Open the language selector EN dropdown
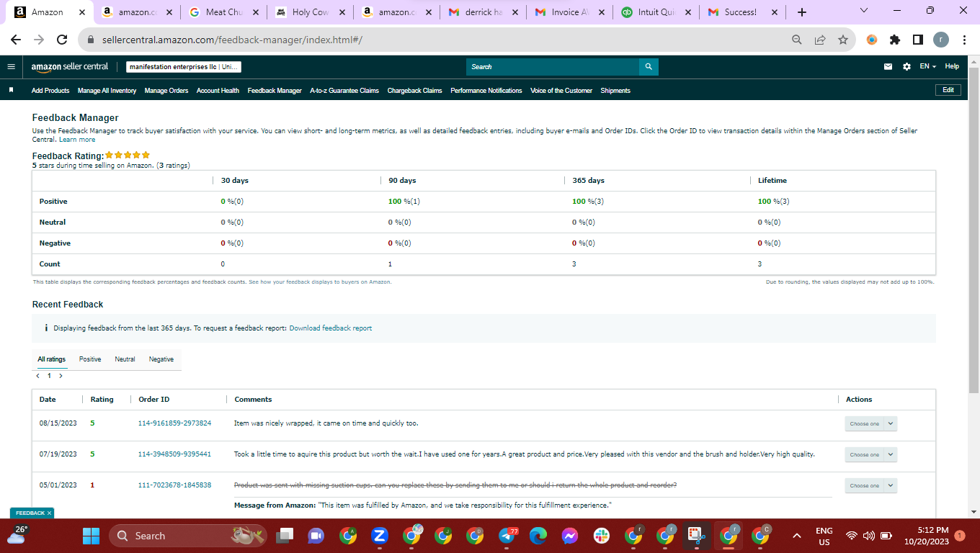Screen dimensions: 980x553 [x=927, y=66]
